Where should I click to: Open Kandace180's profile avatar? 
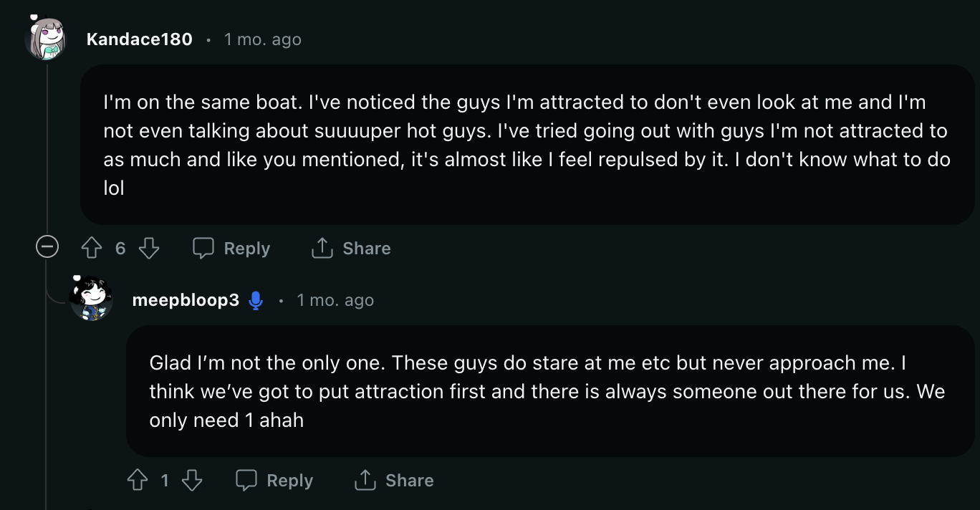(47, 39)
